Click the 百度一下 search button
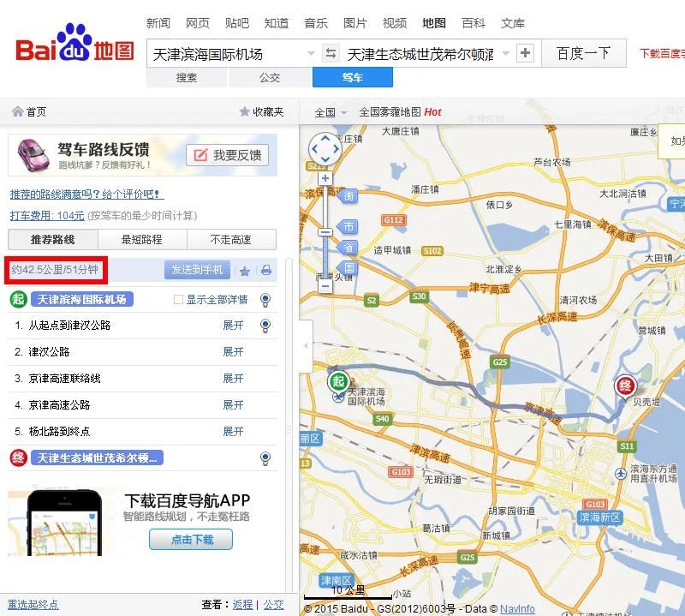685x616 pixels. [584, 53]
